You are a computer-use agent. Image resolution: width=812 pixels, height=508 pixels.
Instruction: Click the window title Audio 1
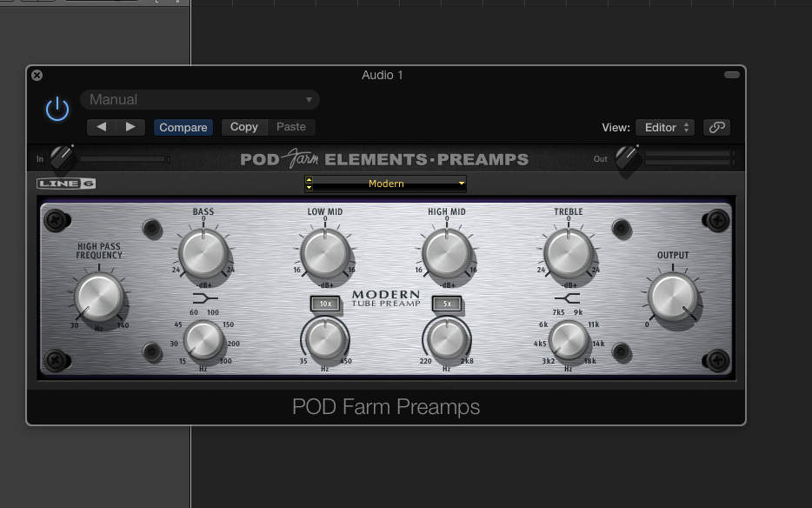coord(383,75)
